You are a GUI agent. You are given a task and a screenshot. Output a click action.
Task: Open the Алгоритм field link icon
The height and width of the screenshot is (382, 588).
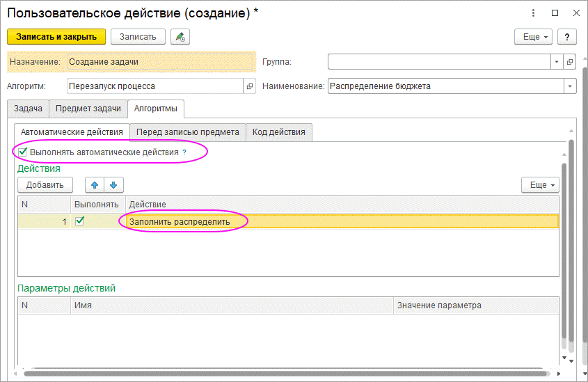point(250,86)
